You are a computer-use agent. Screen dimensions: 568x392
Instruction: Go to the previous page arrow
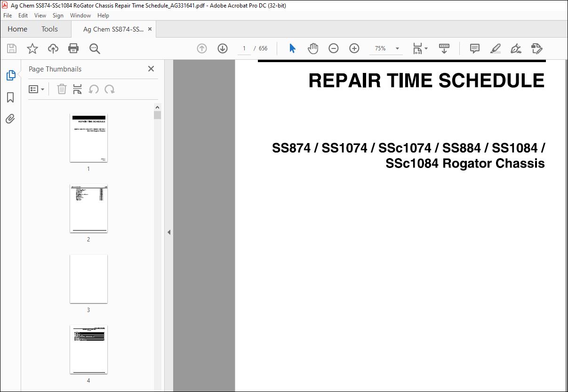[x=202, y=48]
